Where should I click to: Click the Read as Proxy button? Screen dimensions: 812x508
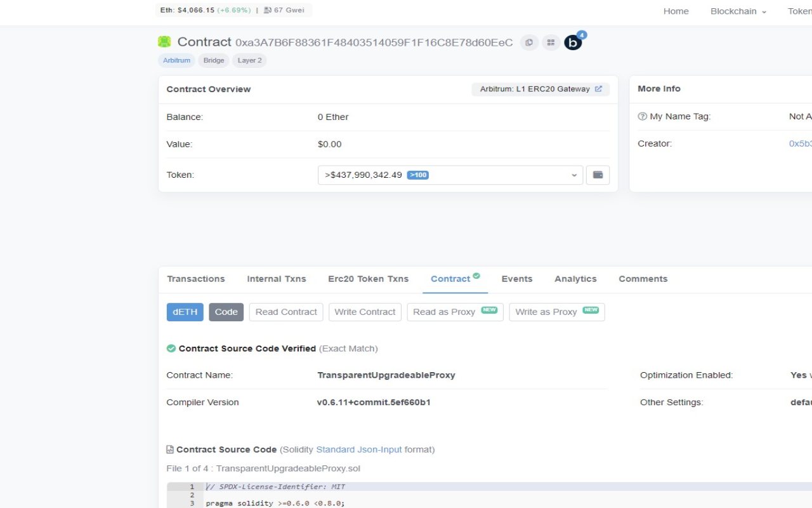(x=455, y=312)
